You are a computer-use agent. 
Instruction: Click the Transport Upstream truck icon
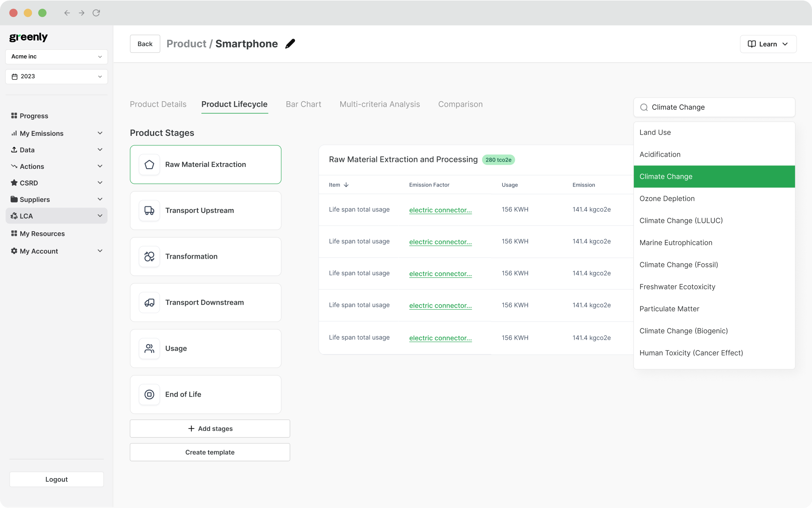149,211
